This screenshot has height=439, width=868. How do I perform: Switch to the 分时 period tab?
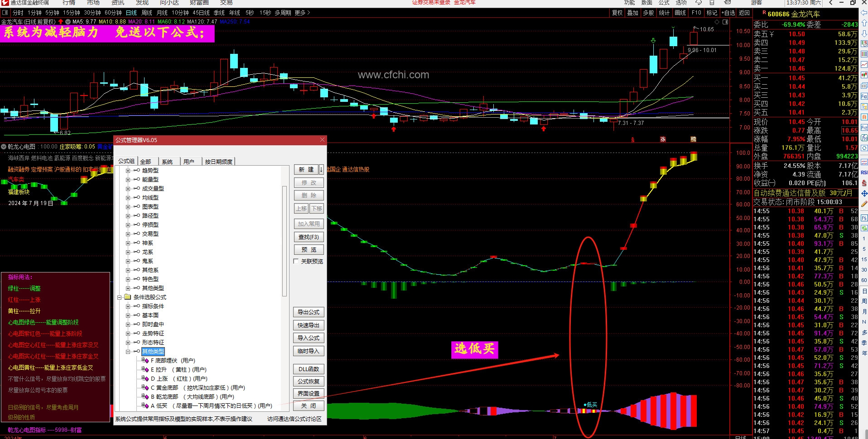[18, 13]
